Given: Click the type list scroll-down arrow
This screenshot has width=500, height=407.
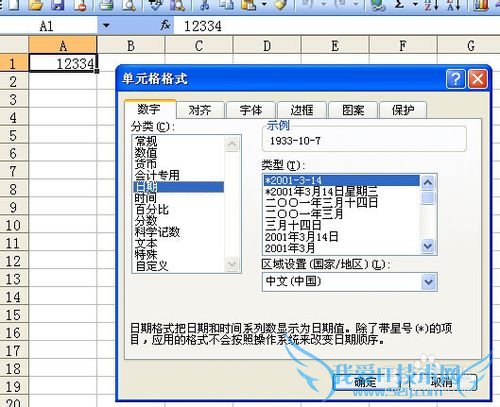Looking at the screenshot, I should pyautogui.click(x=428, y=247).
